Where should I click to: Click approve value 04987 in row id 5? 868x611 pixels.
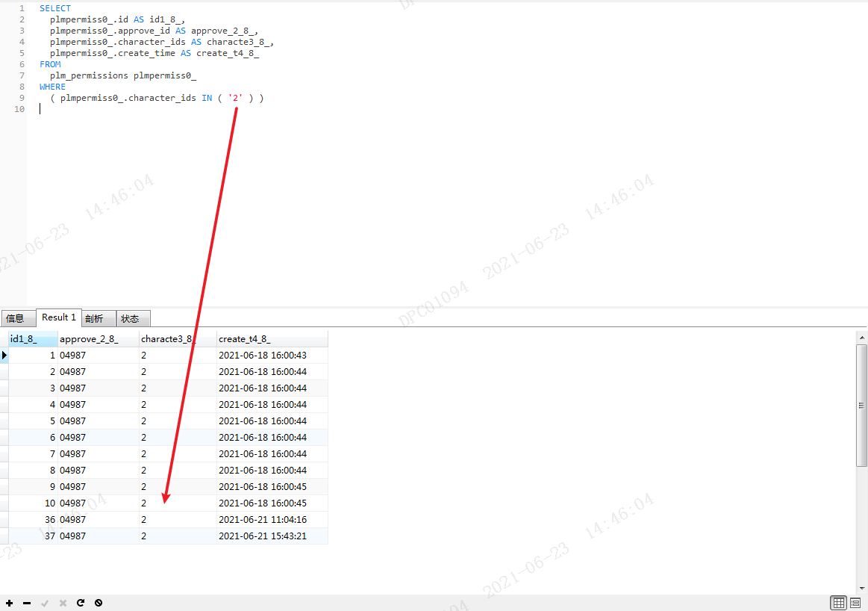[x=98, y=421]
